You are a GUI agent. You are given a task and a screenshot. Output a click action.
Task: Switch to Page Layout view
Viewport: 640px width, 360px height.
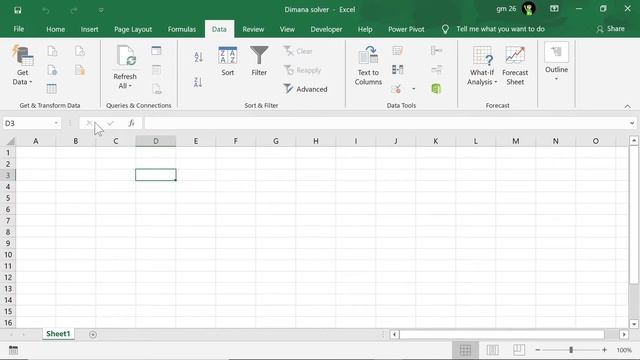coord(493,350)
